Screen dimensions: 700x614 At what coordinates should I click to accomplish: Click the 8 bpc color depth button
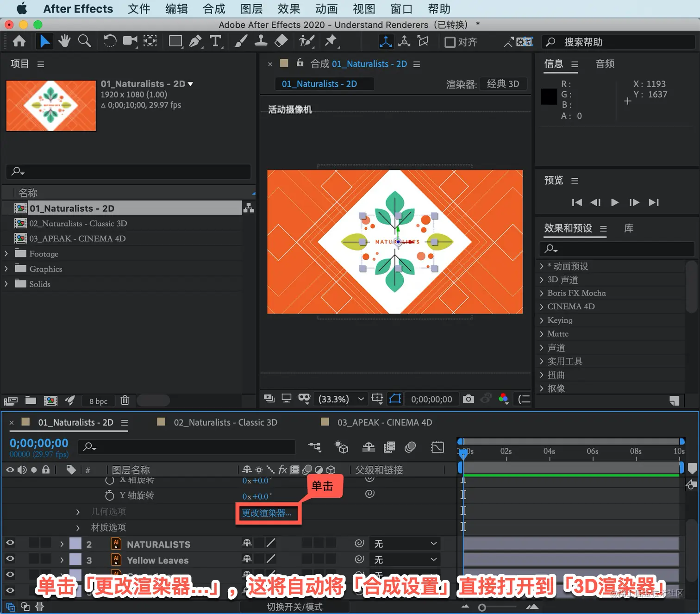(x=98, y=401)
